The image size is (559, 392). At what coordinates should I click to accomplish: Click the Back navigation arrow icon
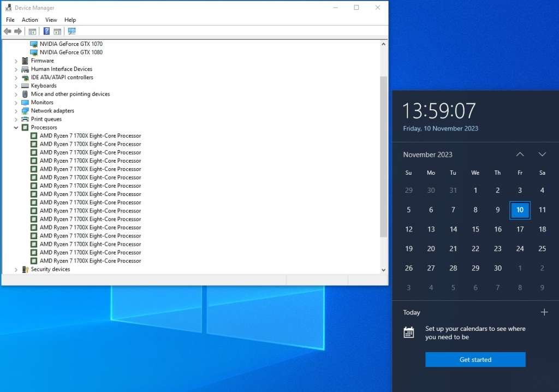(7, 31)
